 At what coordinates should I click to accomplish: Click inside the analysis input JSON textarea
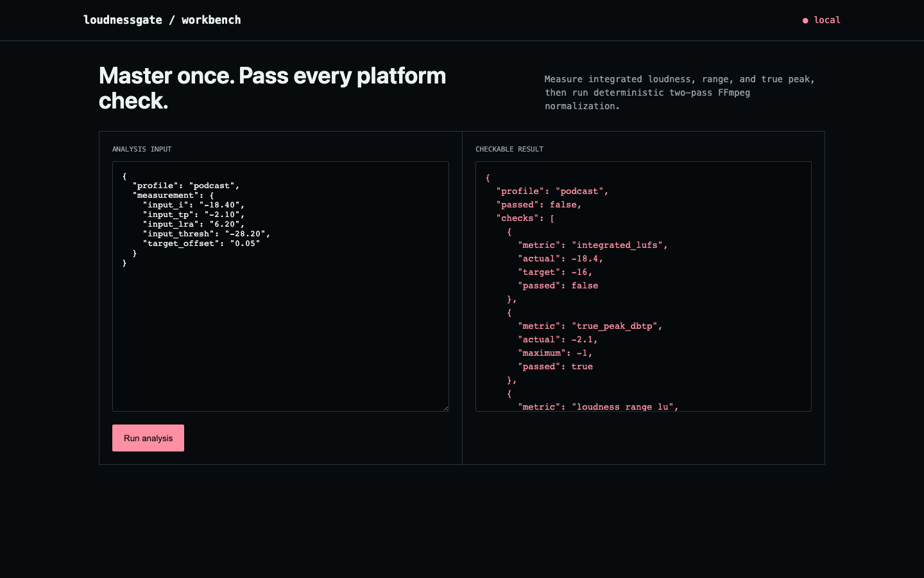(280, 286)
